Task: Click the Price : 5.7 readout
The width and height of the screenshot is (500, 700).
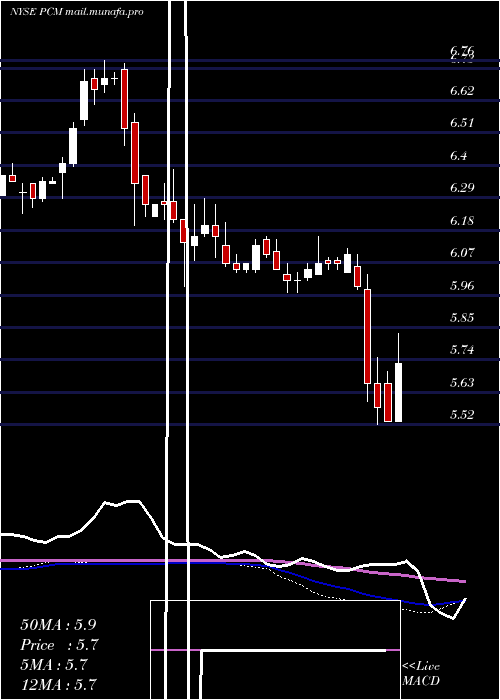Action: click(x=59, y=645)
